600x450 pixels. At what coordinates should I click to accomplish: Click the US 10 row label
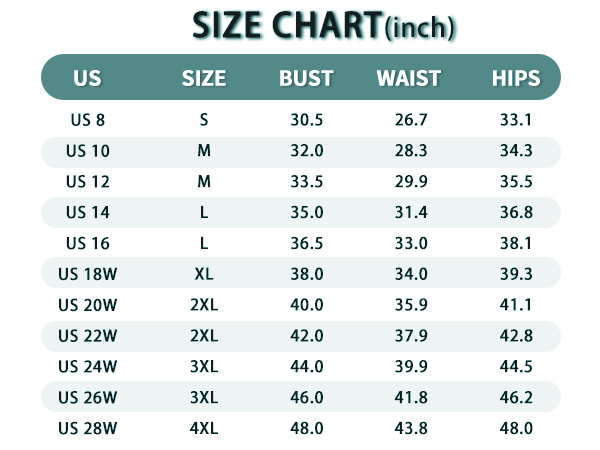coord(88,151)
